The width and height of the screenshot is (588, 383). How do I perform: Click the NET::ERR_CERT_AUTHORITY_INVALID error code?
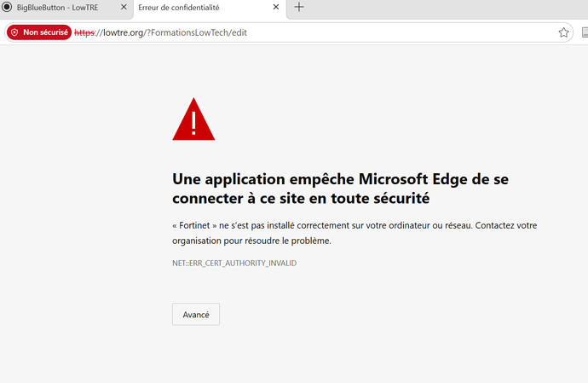point(234,264)
